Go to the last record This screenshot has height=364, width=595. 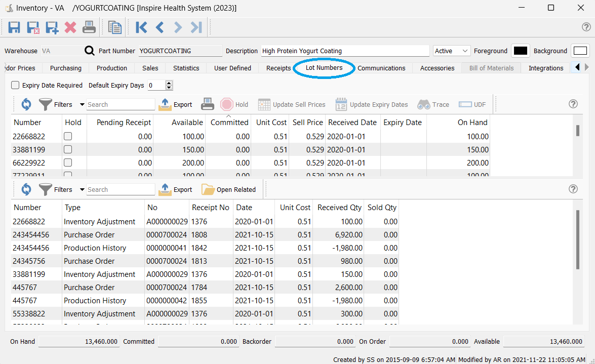click(196, 27)
